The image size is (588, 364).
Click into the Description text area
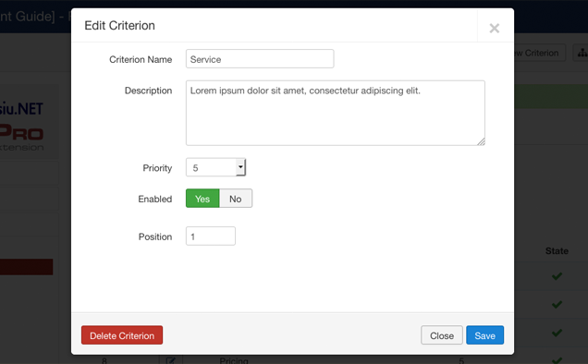(336, 113)
